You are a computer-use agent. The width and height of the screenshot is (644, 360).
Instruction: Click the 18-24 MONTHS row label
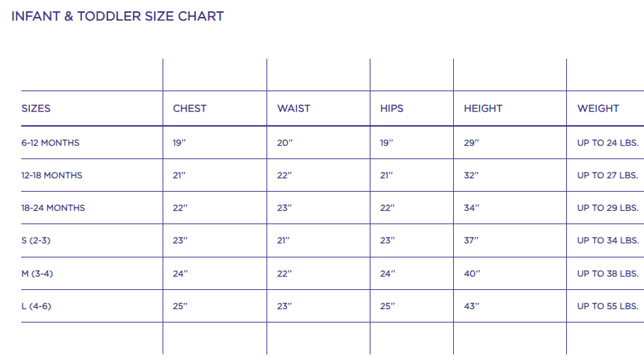point(53,208)
